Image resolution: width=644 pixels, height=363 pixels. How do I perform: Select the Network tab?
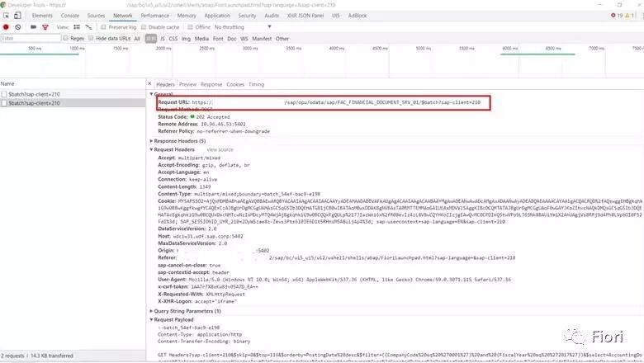(x=123, y=16)
